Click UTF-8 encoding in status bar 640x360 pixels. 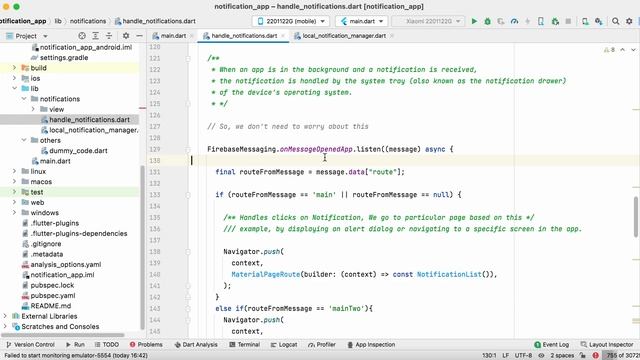click(523, 356)
